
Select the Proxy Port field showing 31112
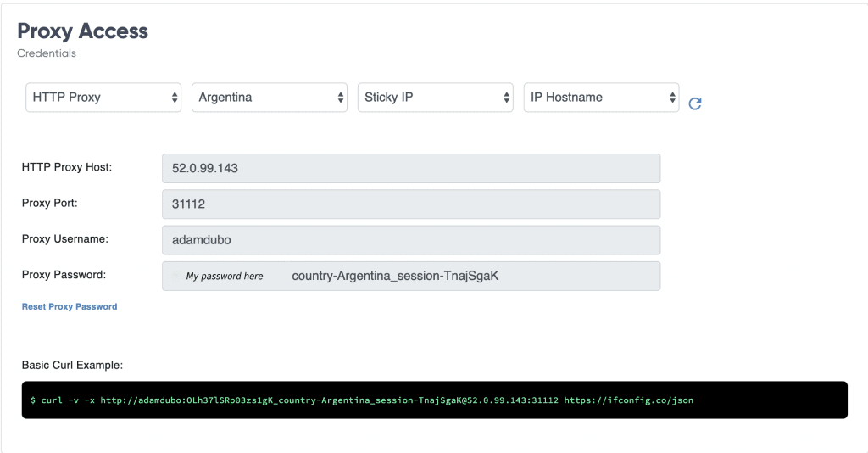point(411,204)
